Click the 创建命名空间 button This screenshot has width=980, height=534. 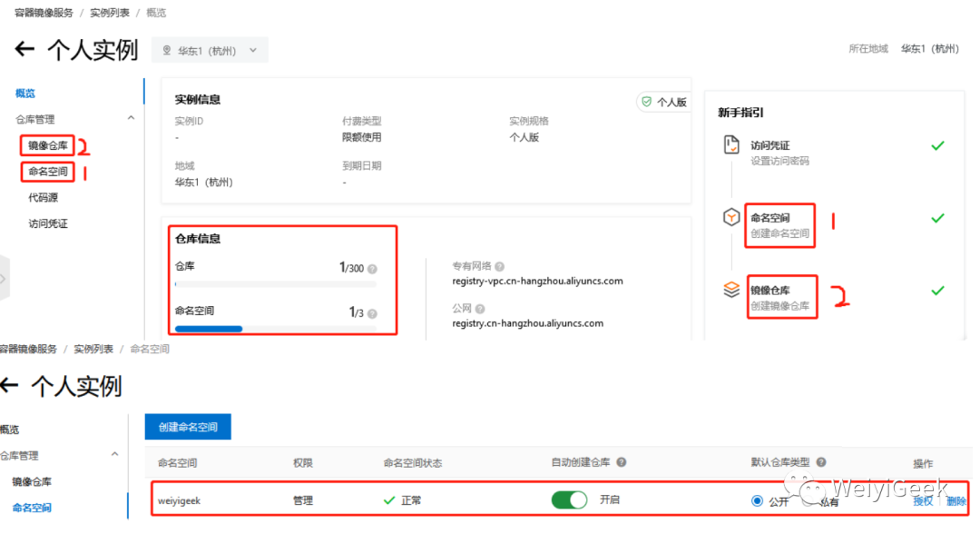[x=188, y=427]
